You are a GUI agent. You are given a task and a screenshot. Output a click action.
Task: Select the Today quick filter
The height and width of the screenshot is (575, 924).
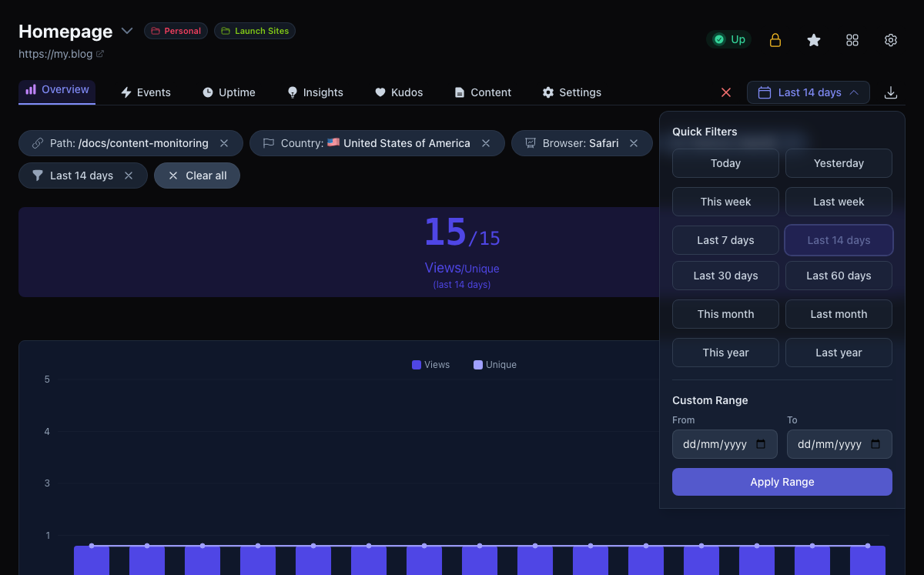[725, 163]
